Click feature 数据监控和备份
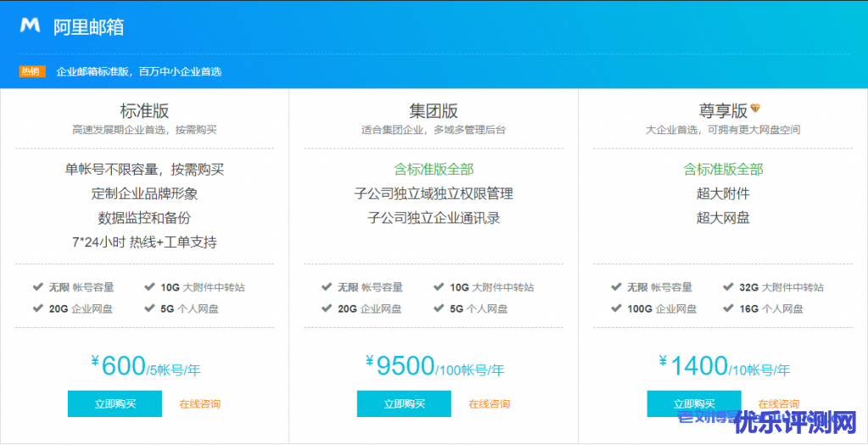 coord(144,218)
